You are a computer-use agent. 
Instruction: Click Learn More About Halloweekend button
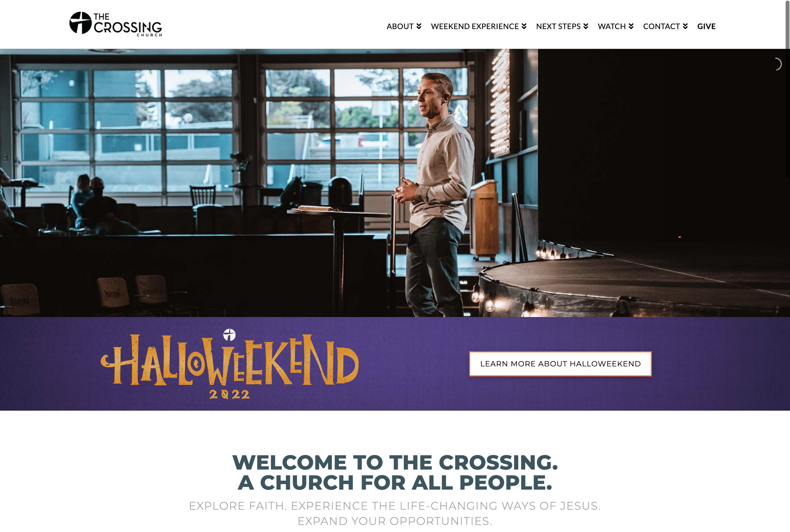560,364
